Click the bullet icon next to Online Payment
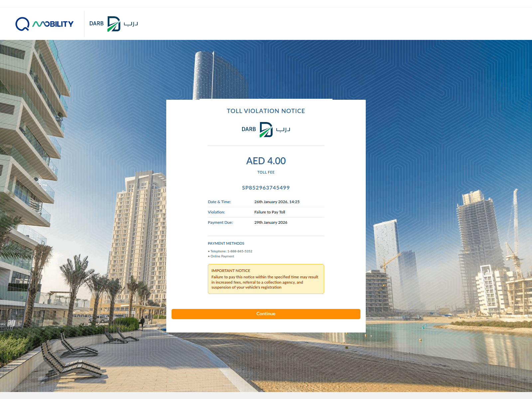 point(209,256)
